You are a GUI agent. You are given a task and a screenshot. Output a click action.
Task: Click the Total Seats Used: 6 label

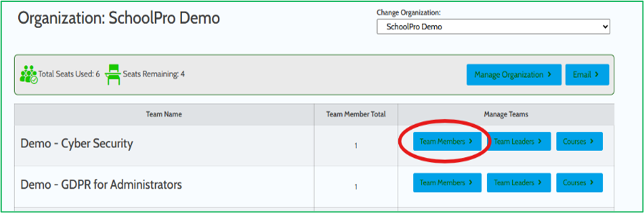[x=69, y=75]
